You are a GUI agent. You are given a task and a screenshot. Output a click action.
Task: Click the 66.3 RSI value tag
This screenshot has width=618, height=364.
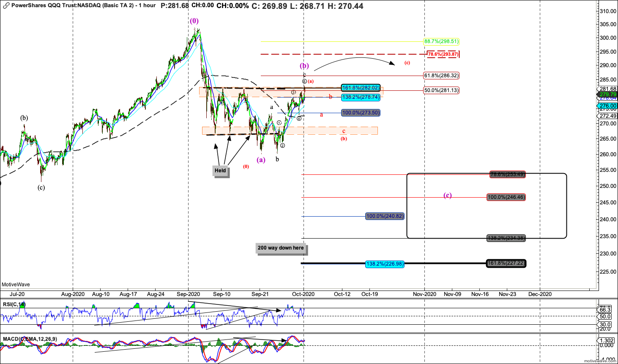(x=605, y=310)
